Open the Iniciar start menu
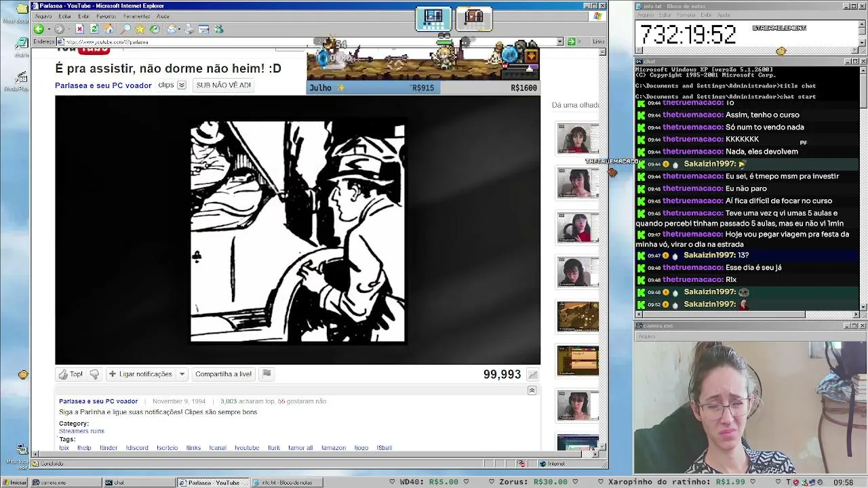The height and width of the screenshot is (488, 868). coord(15,483)
